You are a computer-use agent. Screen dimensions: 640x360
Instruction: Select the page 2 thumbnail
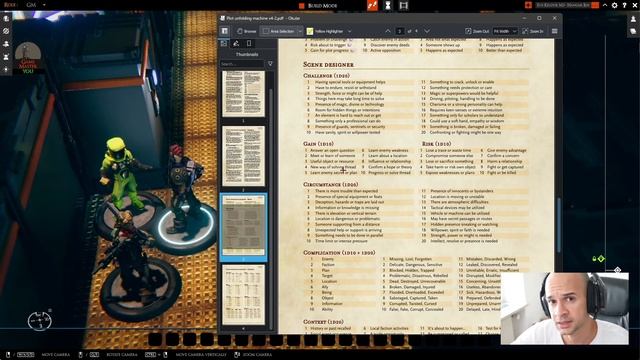pyautogui.click(x=243, y=156)
